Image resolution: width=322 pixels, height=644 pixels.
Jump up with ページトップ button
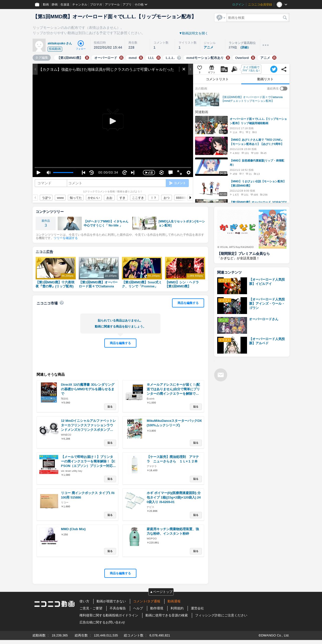click(x=161, y=592)
